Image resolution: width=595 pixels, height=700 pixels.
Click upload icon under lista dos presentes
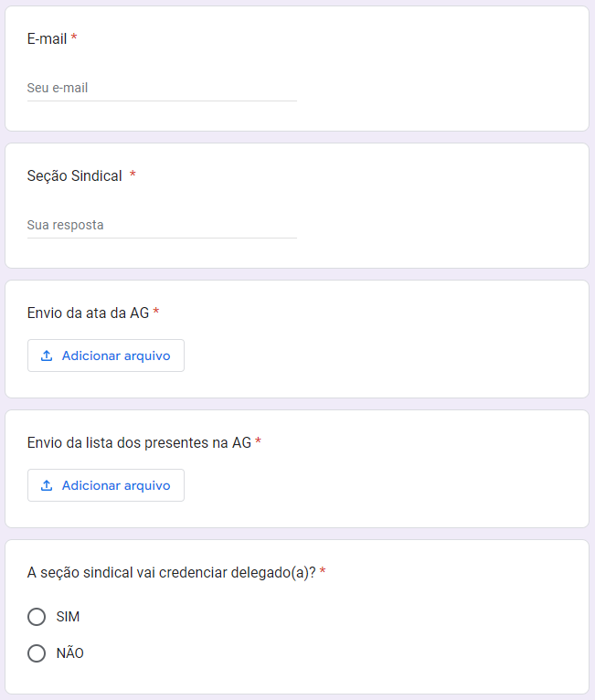[47, 485]
